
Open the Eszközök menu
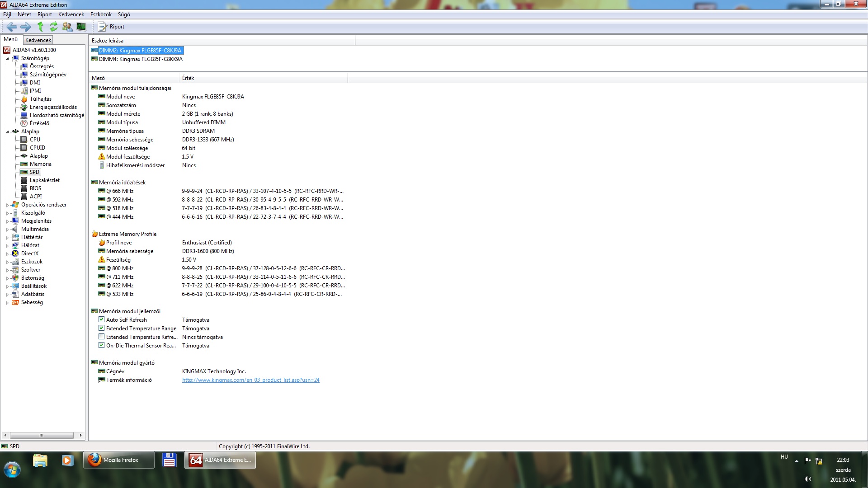click(101, 14)
